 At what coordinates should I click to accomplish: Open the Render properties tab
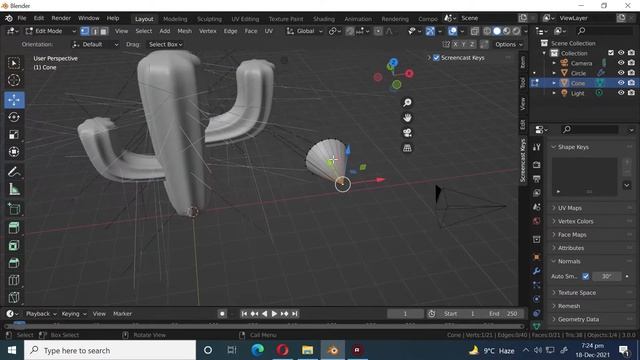(536, 164)
